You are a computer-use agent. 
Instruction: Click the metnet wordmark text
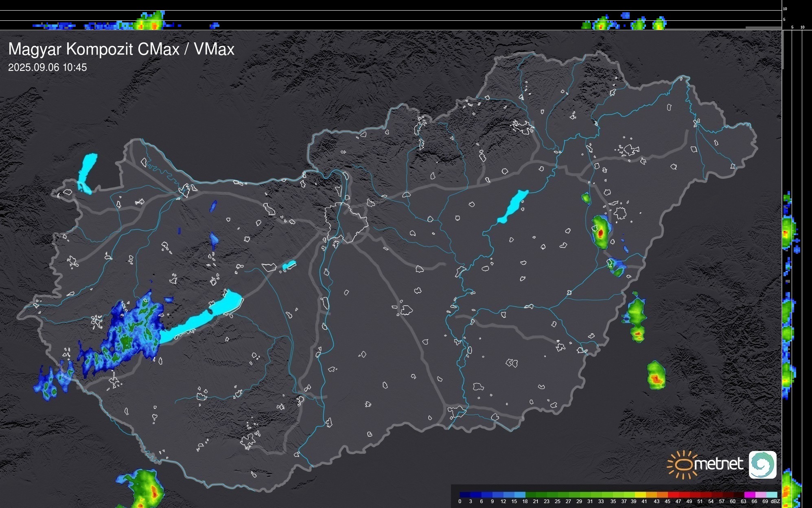[719, 464]
